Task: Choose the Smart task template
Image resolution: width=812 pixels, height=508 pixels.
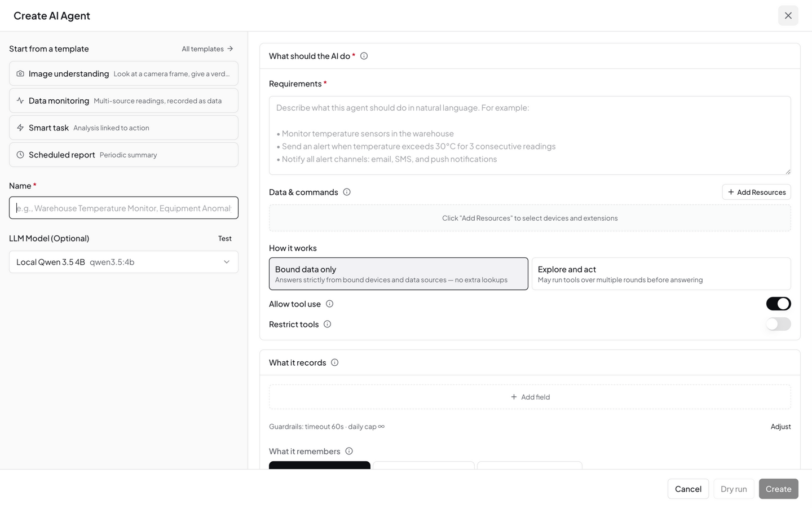Action: point(123,128)
